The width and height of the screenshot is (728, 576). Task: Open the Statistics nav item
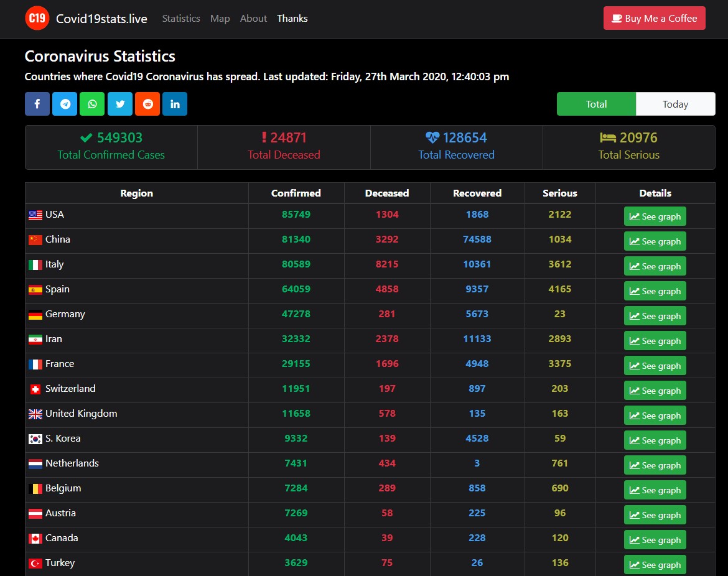181,19
